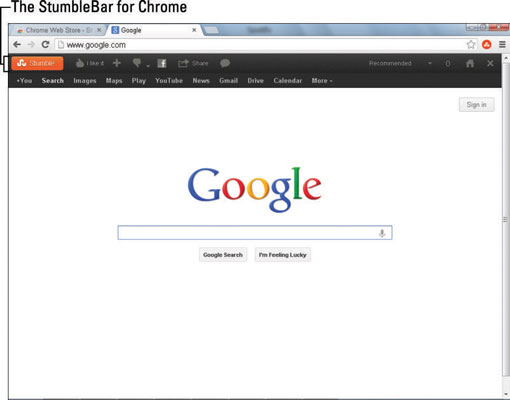Close the Chrome Web Store tab
The height and width of the screenshot is (400, 510).
99,30
